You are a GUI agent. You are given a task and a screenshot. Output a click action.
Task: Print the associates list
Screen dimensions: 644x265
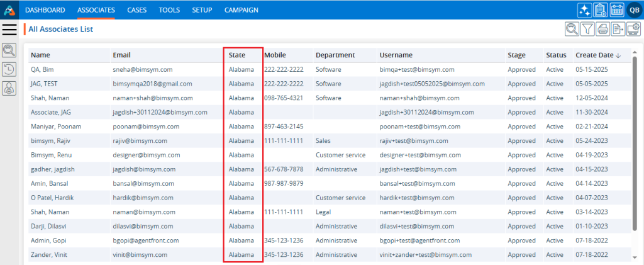pyautogui.click(x=602, y=28)
